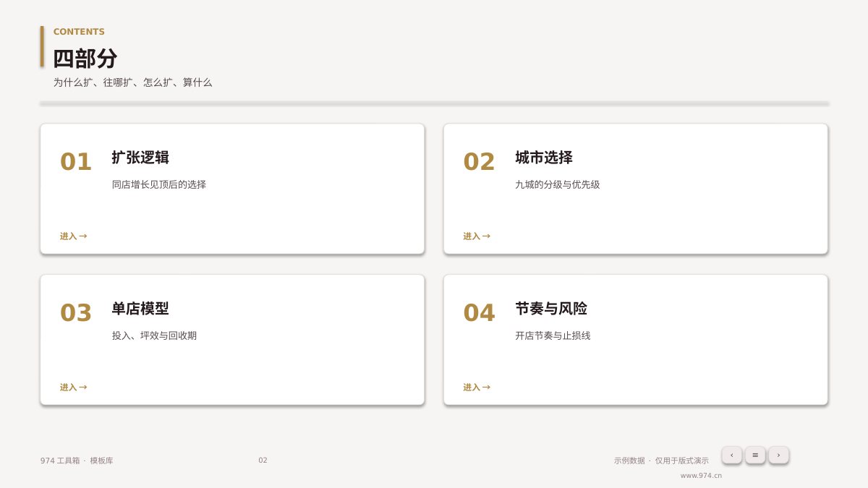
Task: Open slide list menu icon
Action: click(x=755, y=455)
